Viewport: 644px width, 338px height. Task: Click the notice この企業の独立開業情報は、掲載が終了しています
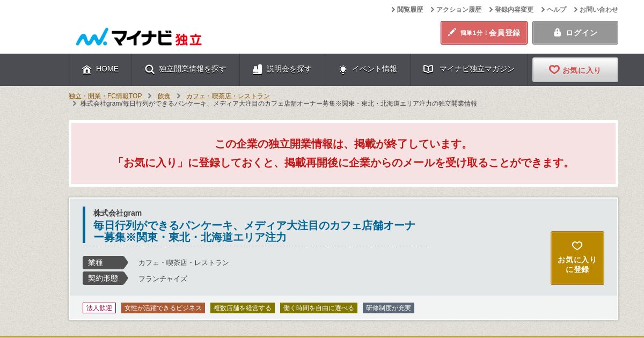(x=343, y=144)
